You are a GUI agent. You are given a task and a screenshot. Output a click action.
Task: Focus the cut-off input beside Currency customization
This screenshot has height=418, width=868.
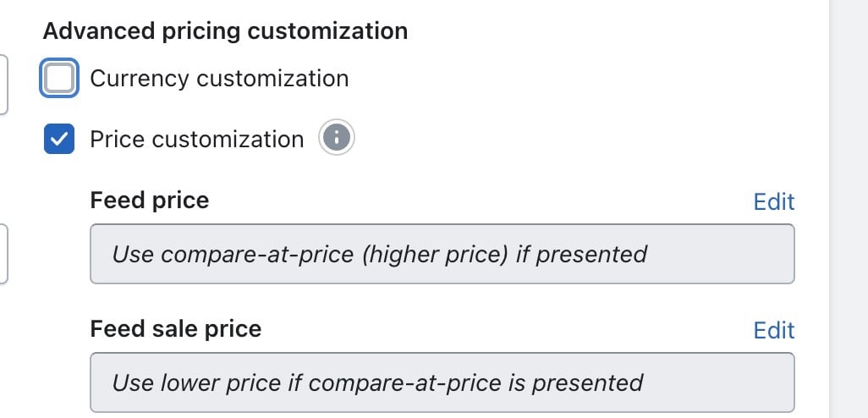pyautogui.click(x=3, y=84)
